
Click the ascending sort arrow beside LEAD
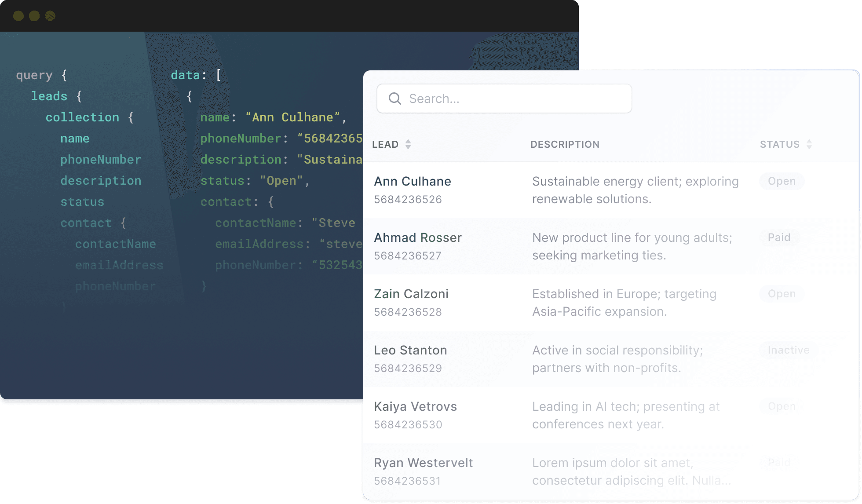click(408, 141)
